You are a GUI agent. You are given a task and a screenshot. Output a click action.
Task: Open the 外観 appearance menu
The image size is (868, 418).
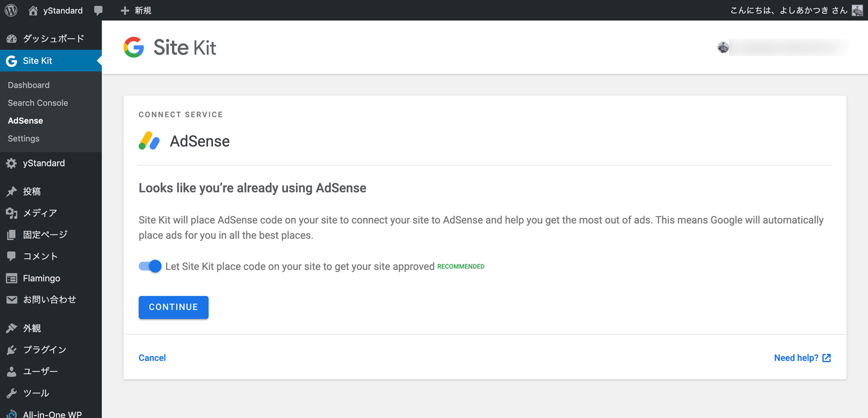pos(51,328)
